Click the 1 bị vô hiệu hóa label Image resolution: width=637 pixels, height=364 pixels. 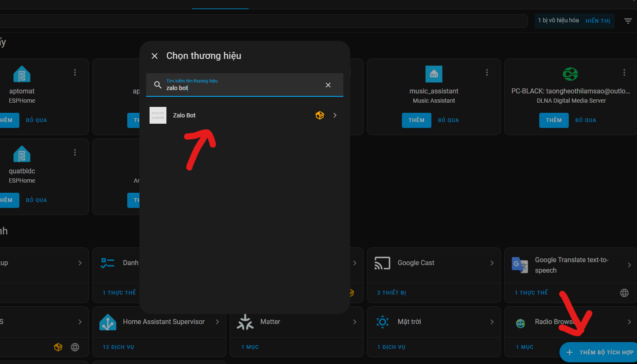pyautogui.click(x=558, y=20)
